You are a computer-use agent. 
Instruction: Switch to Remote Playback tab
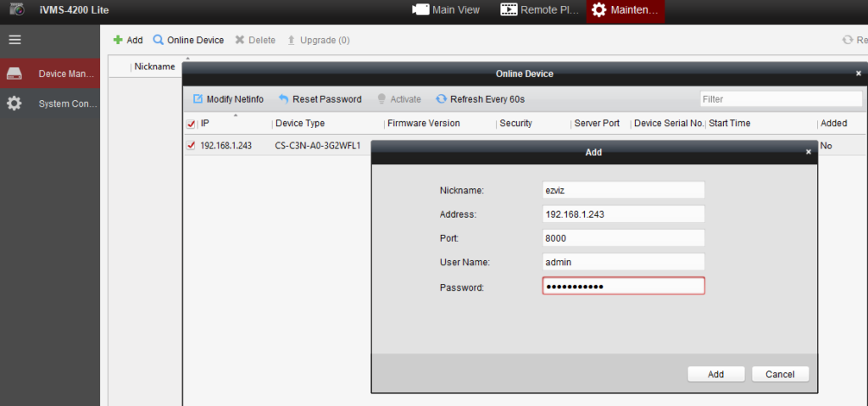(540, 10)
